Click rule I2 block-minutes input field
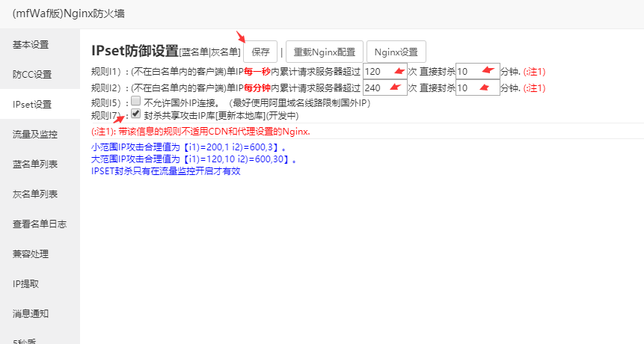 click(477, 87)
